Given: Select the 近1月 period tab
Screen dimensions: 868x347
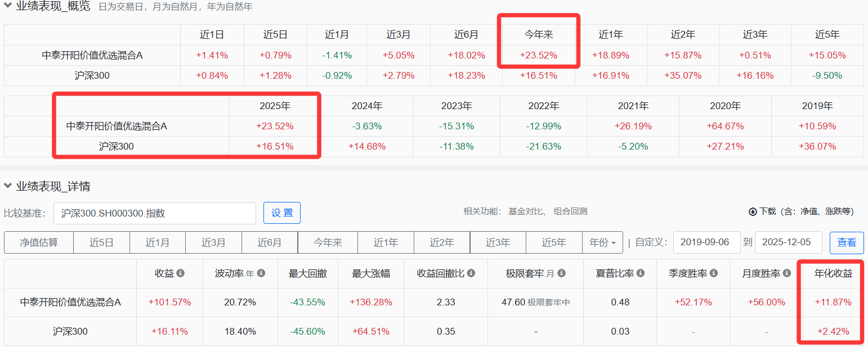Looking at the screenshot, I should click(158, 242).
